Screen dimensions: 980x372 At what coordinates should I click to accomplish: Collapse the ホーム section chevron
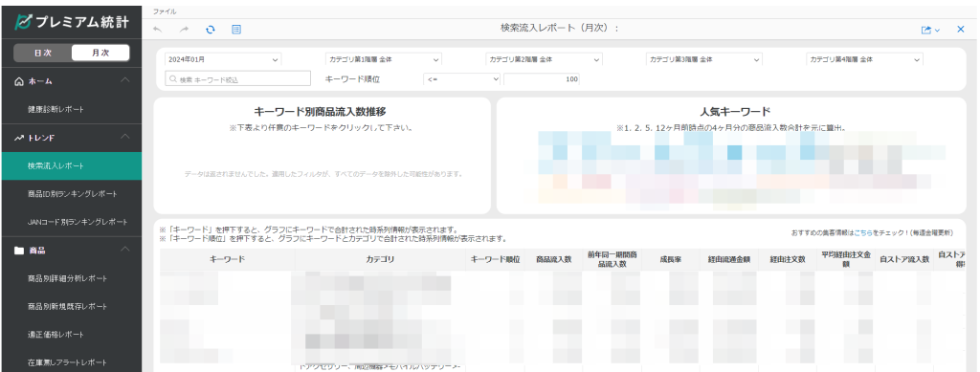click(x=125, y=80)
